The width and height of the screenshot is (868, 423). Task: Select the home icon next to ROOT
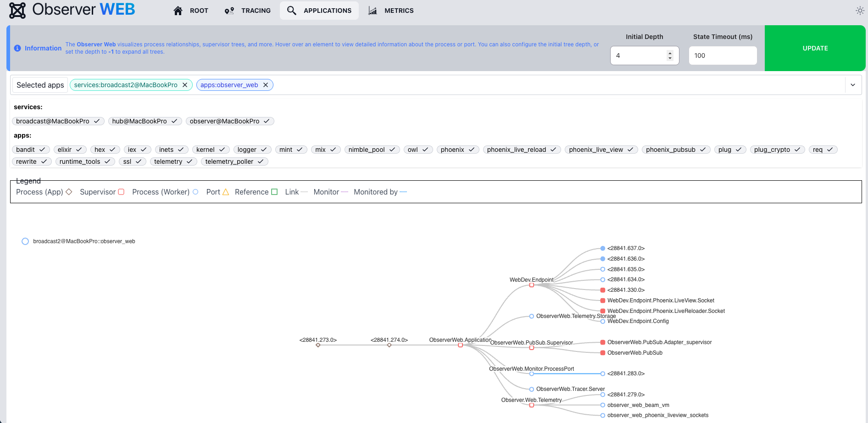coord(178,10)
